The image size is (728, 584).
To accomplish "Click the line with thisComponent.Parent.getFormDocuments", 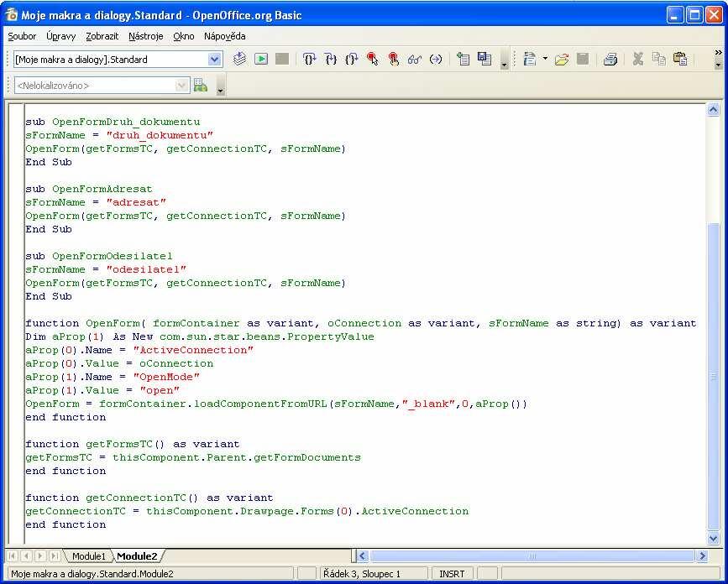I will tap(193, 458).
